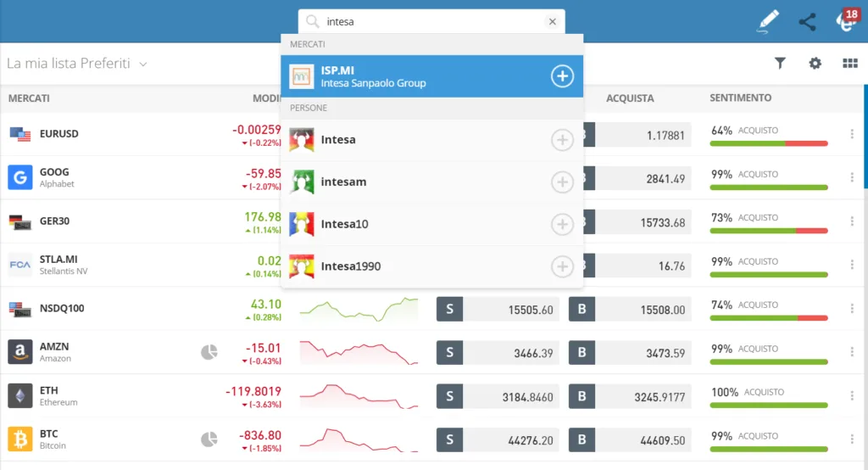This screenshot has width=868, height=470.
Task: Open EURUSD row options menu
Action: 852,133
